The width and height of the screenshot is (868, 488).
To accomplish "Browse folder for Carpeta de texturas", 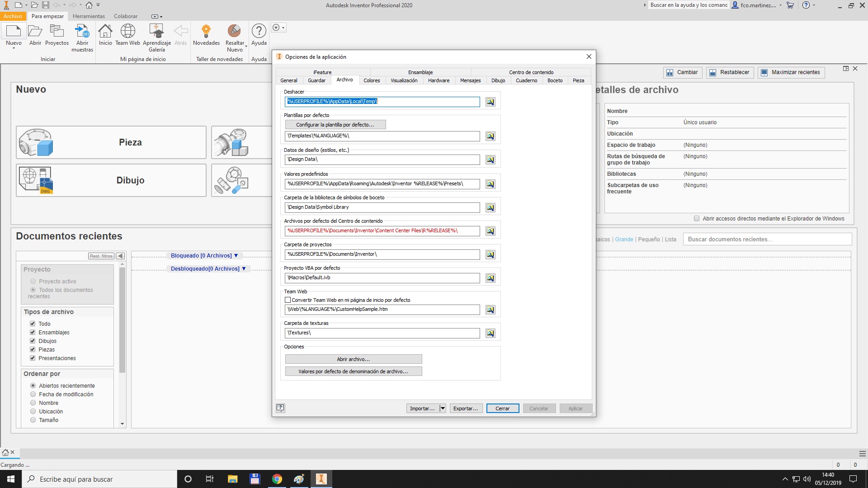I will [x=491, y=333].
